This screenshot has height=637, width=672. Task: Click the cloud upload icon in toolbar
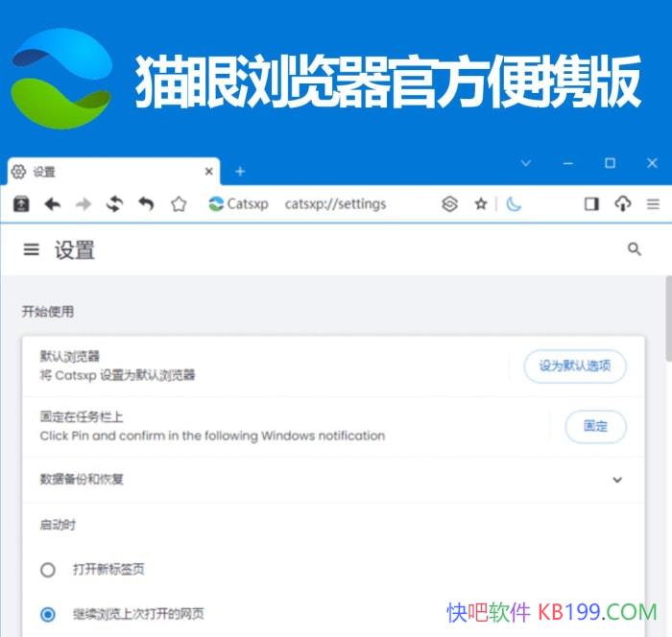pos(623,204)
